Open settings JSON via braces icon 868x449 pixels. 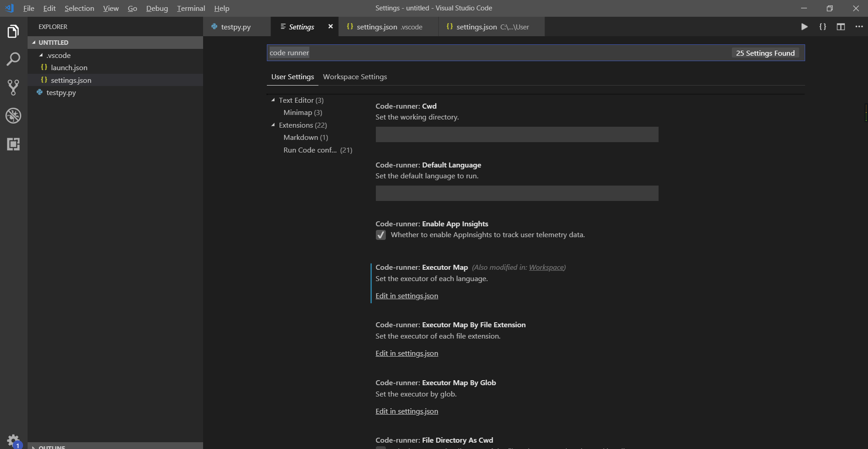(x=822, y=27)
